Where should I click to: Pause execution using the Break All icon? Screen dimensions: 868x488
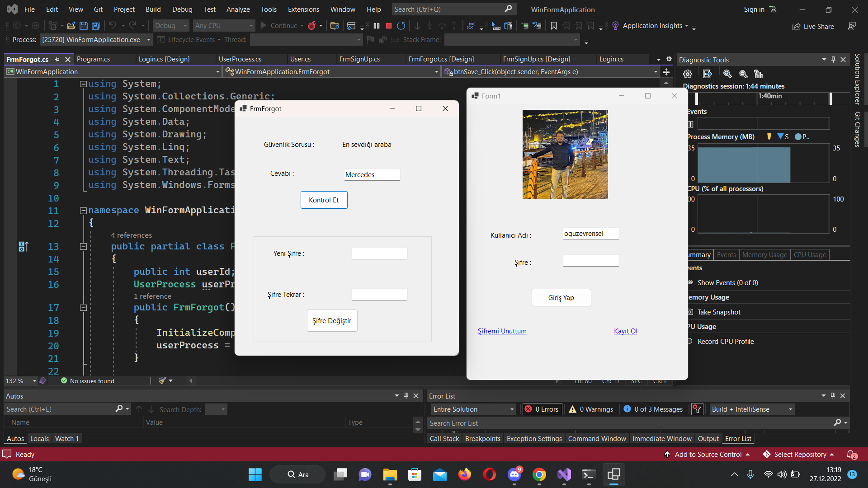[x=377, y=26]
